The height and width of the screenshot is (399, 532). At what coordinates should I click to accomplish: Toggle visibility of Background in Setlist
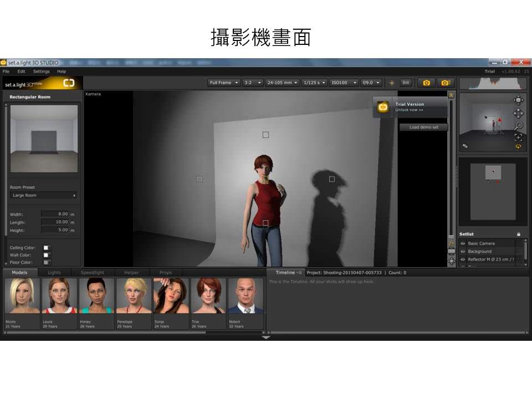point(463,251)
